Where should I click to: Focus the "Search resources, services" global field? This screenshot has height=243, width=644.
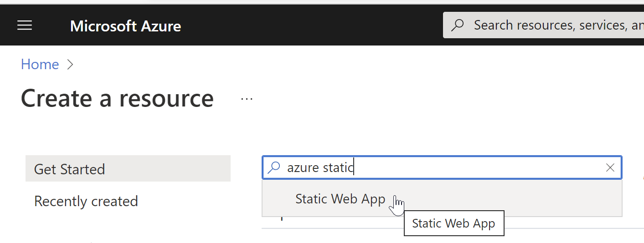556,25
